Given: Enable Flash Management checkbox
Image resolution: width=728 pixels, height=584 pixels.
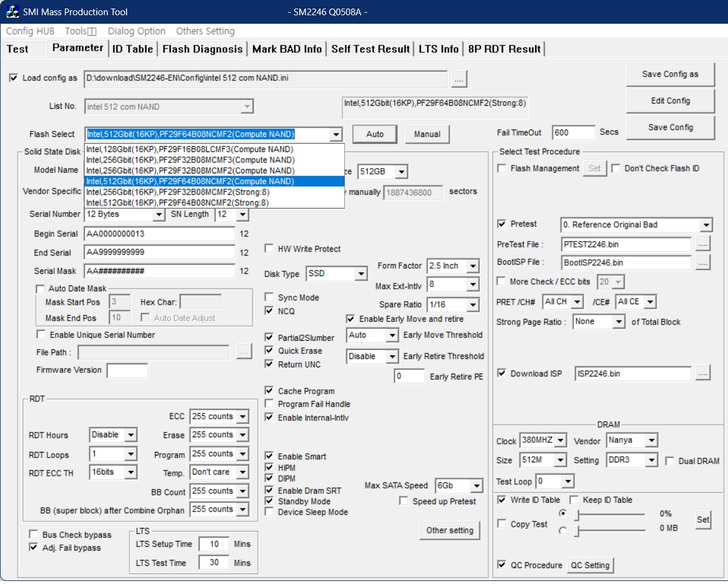Looking at the screenshot, I should click(x=501, y=168).
